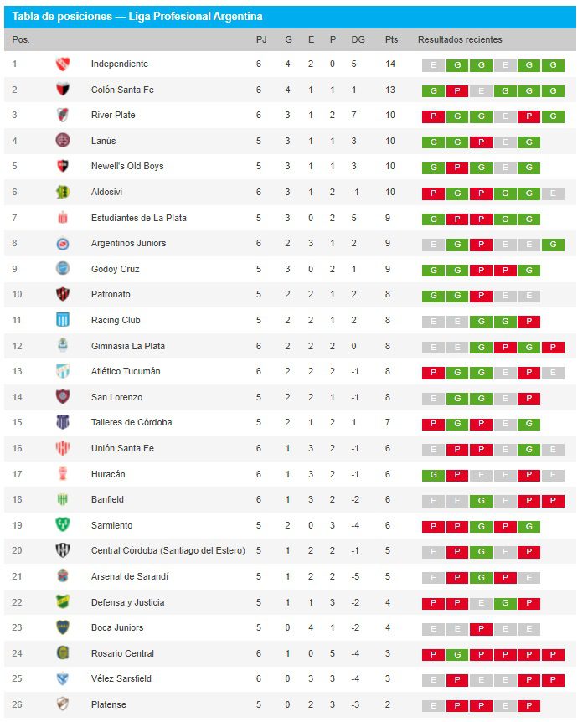Click the Rosario Central crest icon
This screenshot has height=722, width=588.
point(62,653)
